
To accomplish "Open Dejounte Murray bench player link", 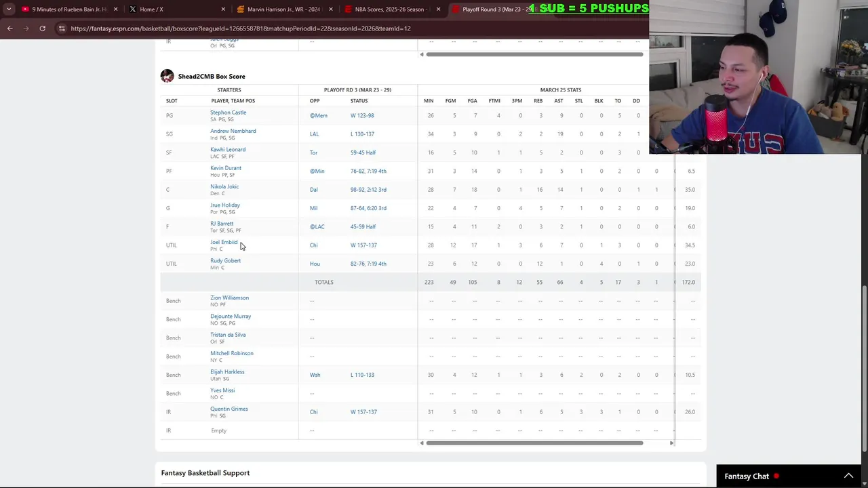I will (x=231, y=316).
